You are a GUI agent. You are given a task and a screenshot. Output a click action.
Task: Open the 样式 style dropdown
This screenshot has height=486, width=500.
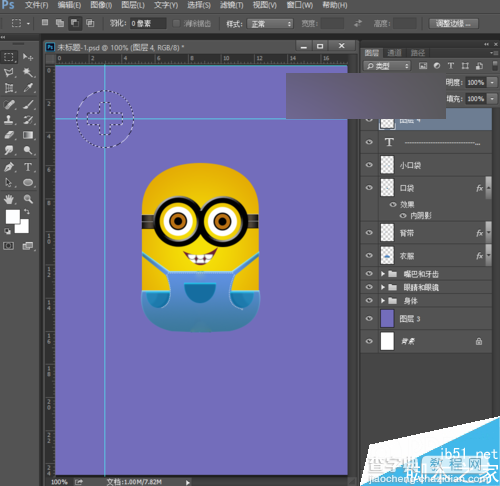(x=270, y=24)
